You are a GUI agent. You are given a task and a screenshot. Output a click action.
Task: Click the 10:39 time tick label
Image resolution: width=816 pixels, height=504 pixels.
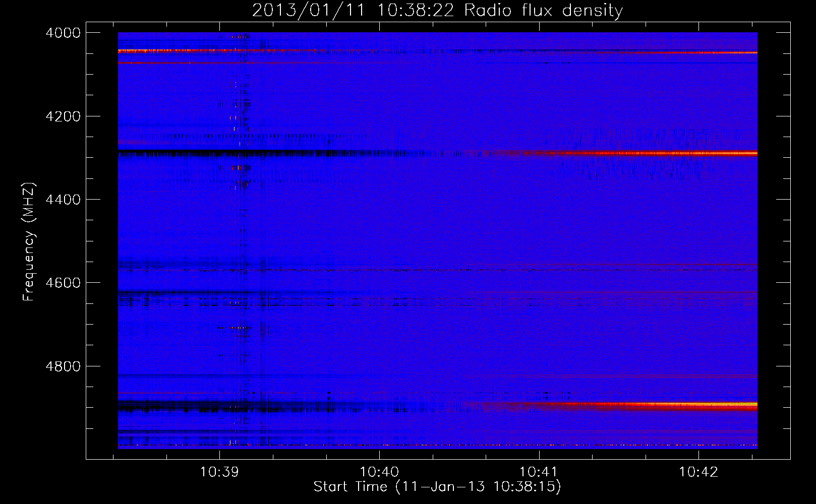(219, 472)
